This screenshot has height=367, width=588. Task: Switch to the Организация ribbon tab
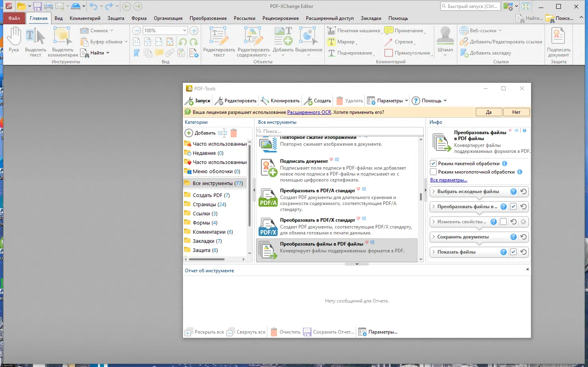tap(168, 18)
